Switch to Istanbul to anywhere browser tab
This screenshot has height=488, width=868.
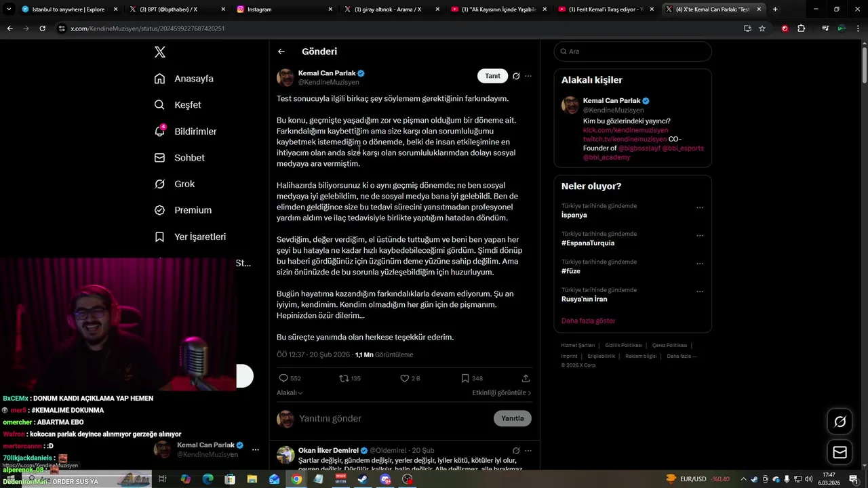(x=70, y=9)
